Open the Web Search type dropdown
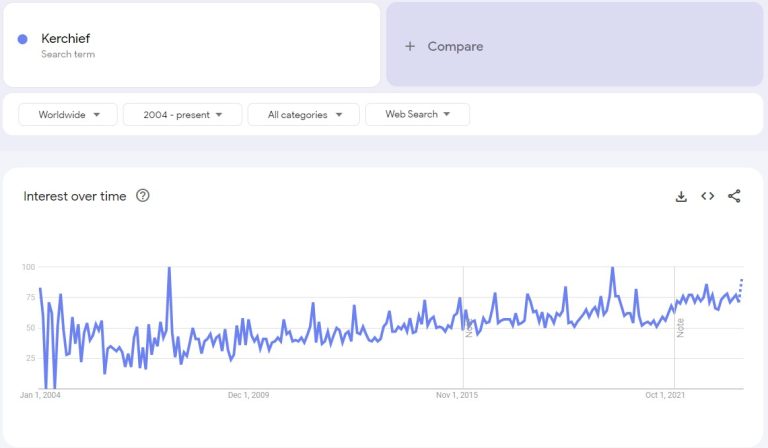Viewport: 768px width, 448px height. click(x=417, y=115)
